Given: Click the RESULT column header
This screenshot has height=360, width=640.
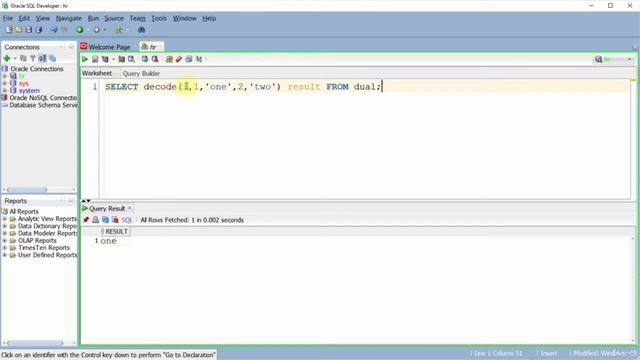Looking at the screenshot, I should tap(116, 231).
